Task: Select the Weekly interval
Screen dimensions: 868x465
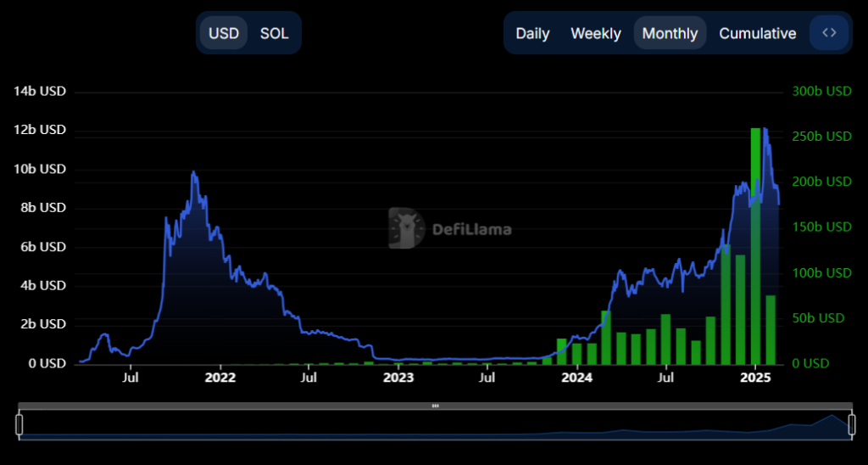Action: pyautogui.click(x=596, y=33)
